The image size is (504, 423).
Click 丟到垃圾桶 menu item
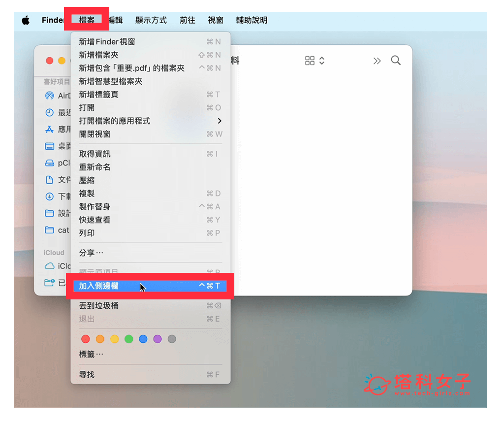coord(99,305)
